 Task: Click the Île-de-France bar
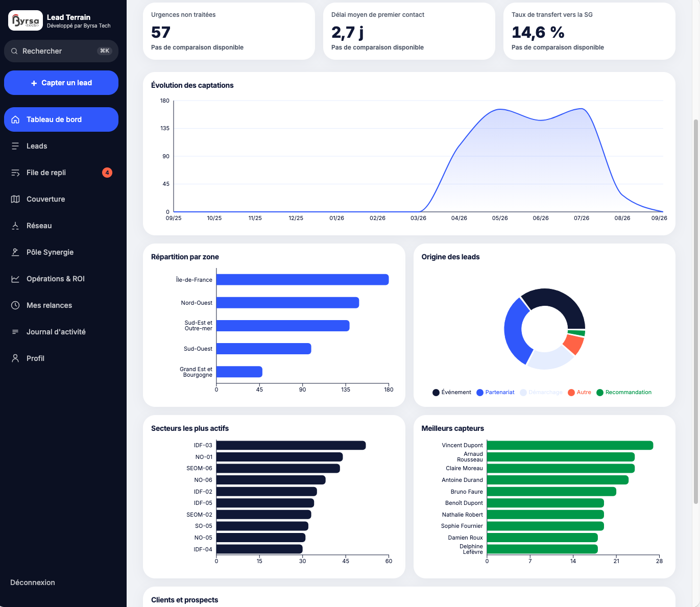303,279
